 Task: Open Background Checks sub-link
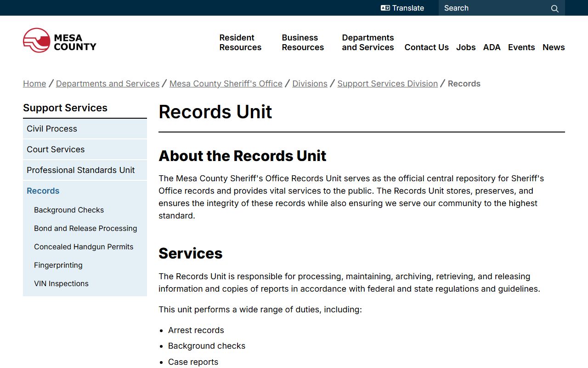click(x=69, y=210)
